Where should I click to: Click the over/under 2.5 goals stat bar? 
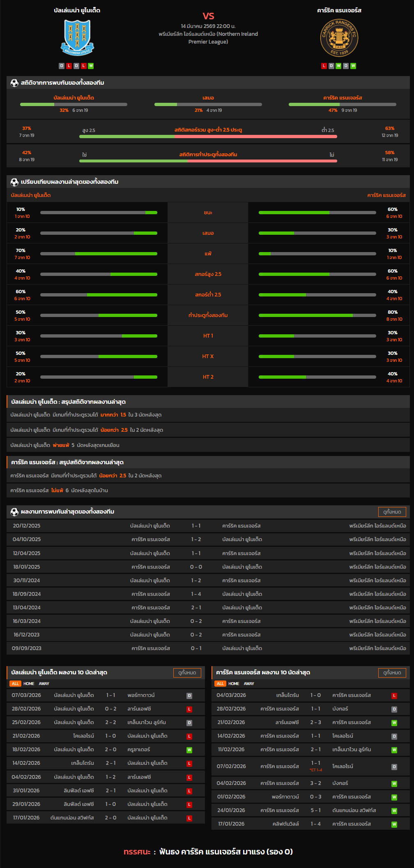point(208,136)
